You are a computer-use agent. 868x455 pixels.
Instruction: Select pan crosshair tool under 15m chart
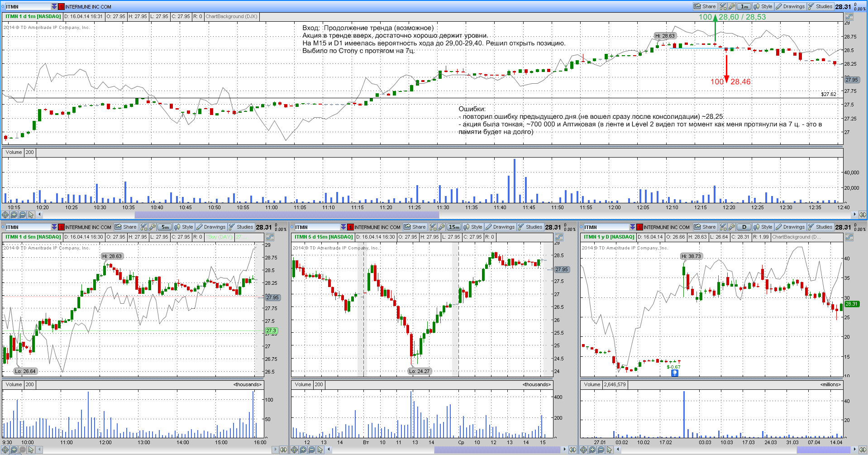[294, 450]
